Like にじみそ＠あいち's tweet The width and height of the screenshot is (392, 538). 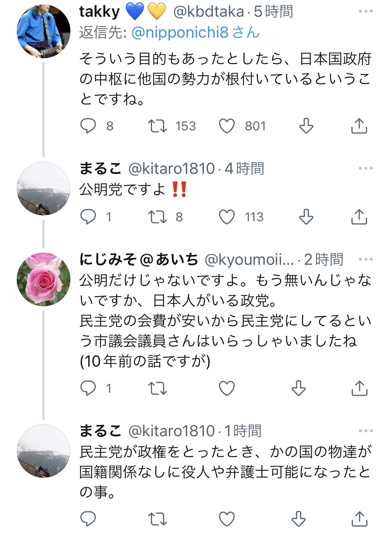pyautogui.click(x=226, y=388)
